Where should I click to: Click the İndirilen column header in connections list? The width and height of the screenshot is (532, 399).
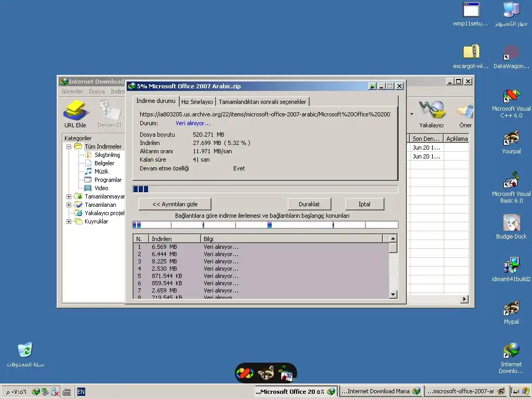[175, 239]
